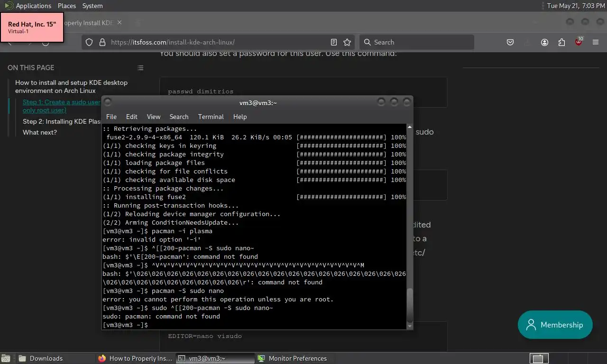Click the Membership button
Screen dimensions: 607x364
tap(555, 325)
